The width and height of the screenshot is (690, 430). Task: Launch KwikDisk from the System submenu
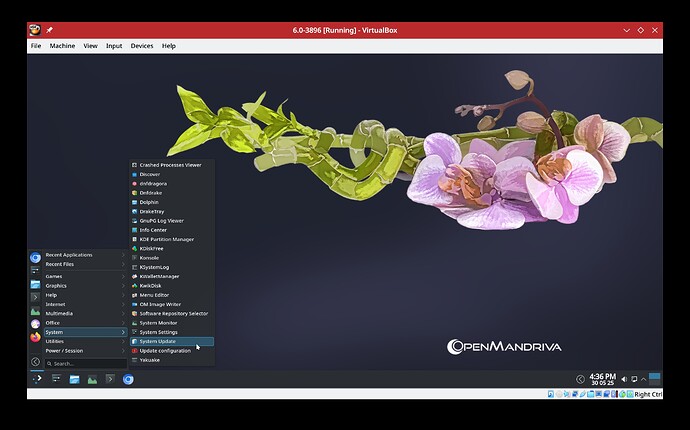172,286
